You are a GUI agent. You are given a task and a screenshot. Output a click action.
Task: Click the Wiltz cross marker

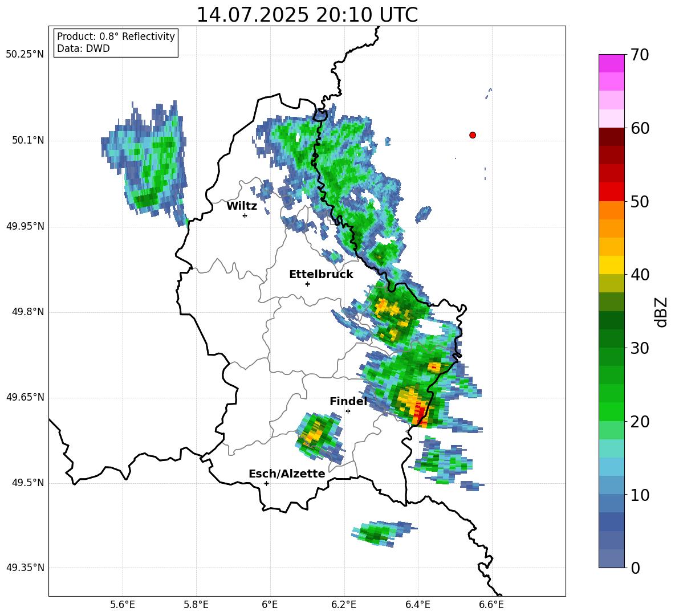click(x=245, y=215)
